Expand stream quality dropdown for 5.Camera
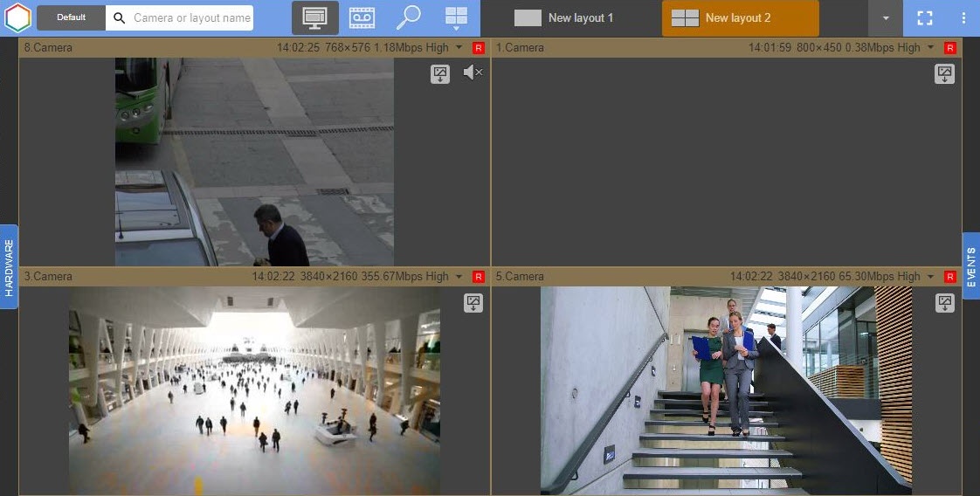The height and width of the screenshot is (496, 980). [931, 277]
